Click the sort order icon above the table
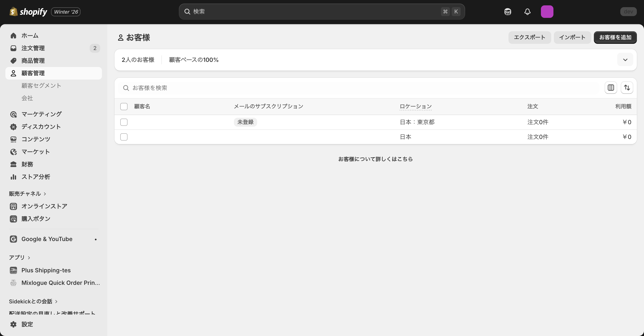The height and width of the screenshot is (336, 644). 627,88
